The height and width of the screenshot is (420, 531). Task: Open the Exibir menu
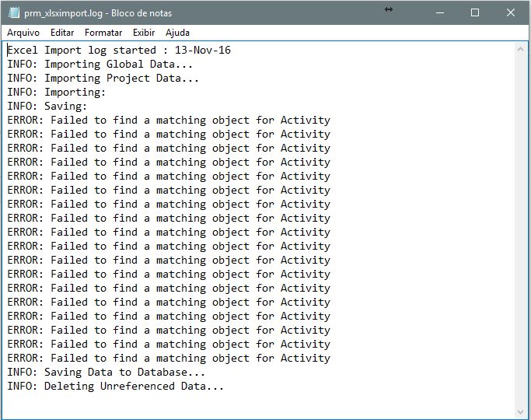(x=144, y=33)
